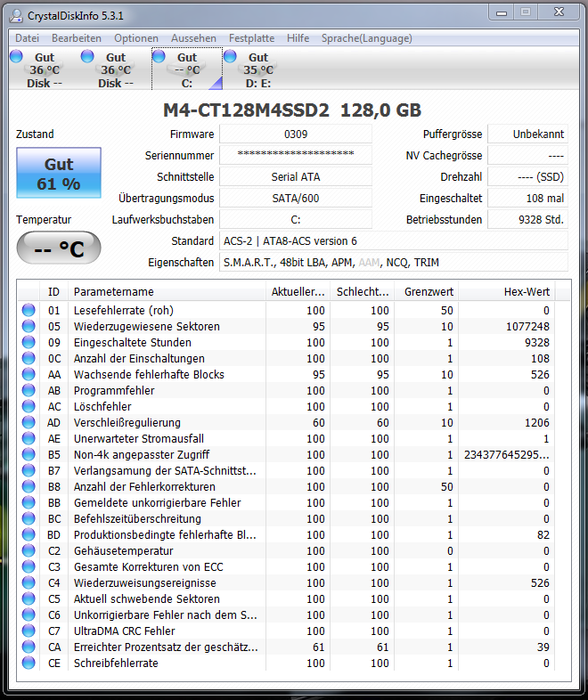Click the Standard field ACS-2 | ATA8-ACS version 6
This screenshot has height=700, width=588.
pyautogui.click(x=394, y=241)
